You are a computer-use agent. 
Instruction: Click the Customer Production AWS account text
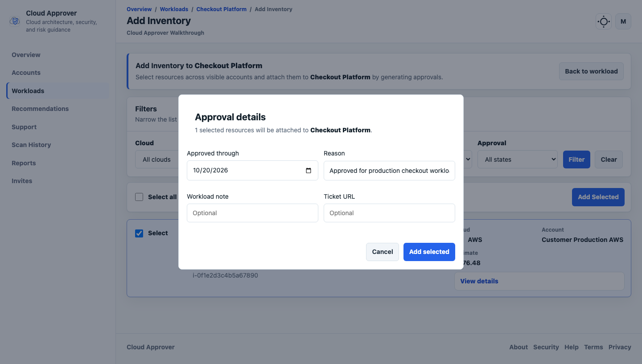582,240
